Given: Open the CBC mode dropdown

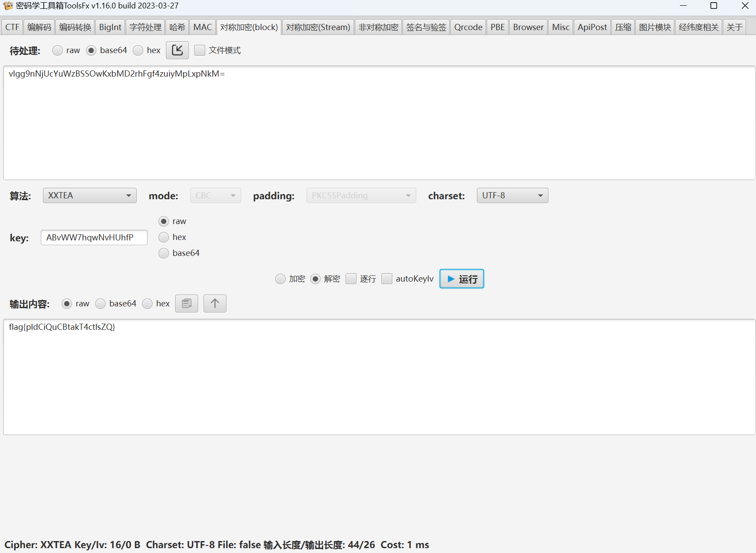Looking at the screenshot, I should (x=215, y=196).
